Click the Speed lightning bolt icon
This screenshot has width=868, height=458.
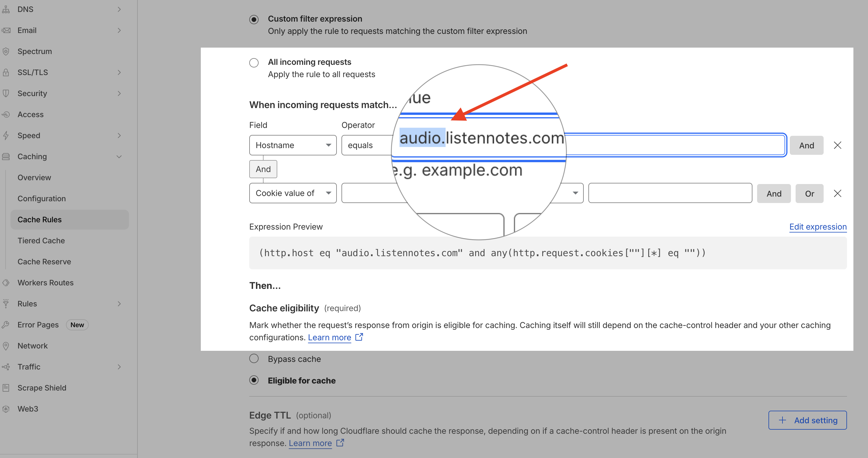pyautogui.click(x=6, y=135)
